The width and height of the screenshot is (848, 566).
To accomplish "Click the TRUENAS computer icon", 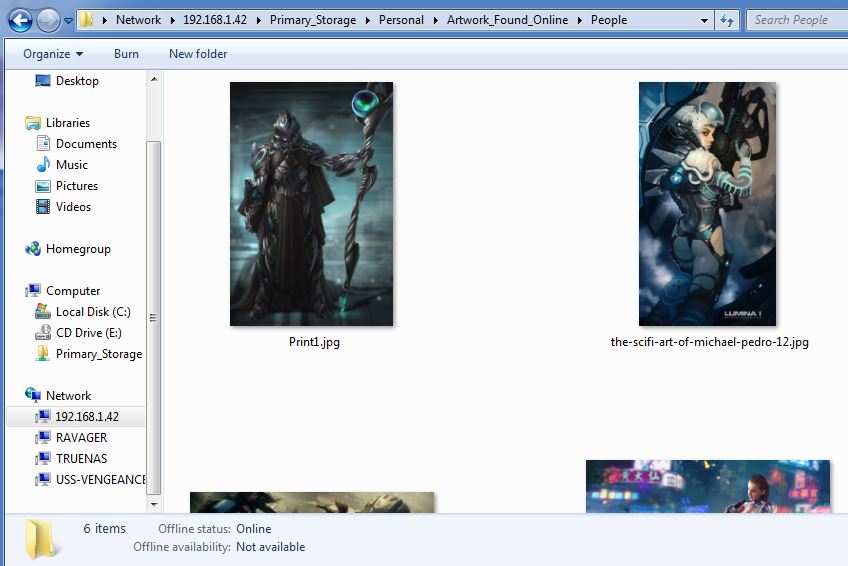I will coord(43,459).
